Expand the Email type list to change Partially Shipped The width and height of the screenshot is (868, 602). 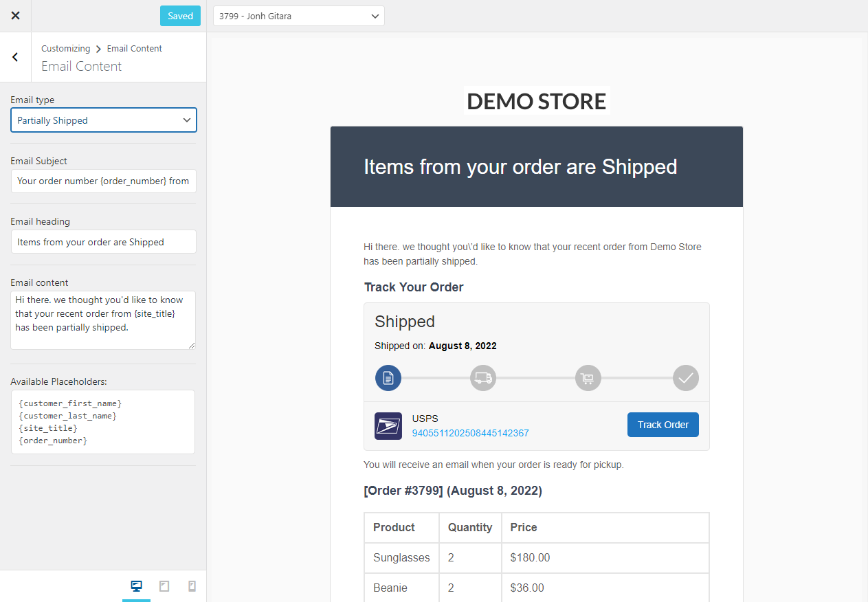(x=103, y=120)
